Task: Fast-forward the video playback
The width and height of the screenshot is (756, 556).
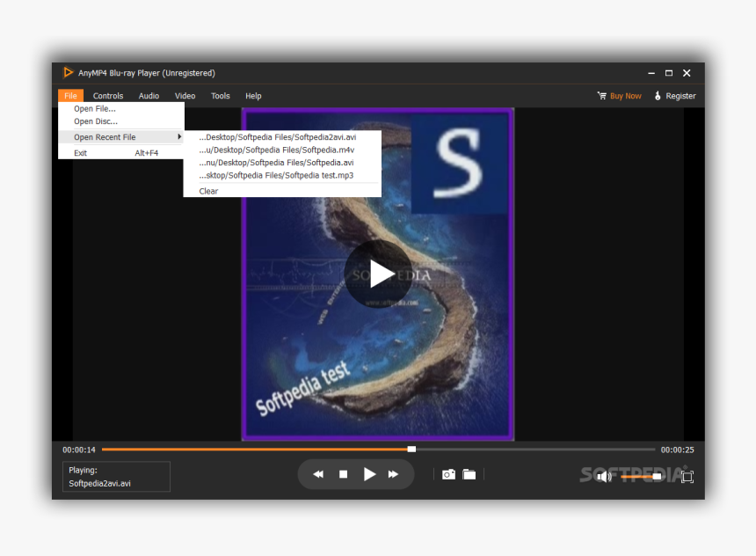Action: 394,473
